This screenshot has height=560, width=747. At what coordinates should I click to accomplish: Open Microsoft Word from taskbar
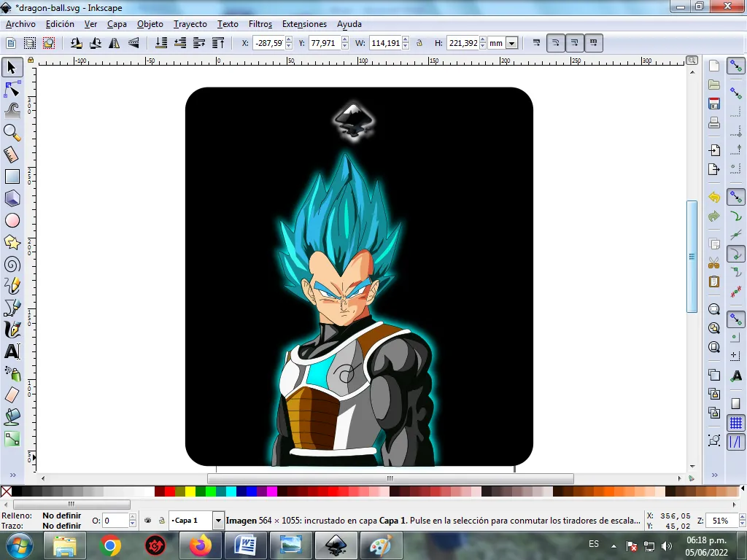246,545
